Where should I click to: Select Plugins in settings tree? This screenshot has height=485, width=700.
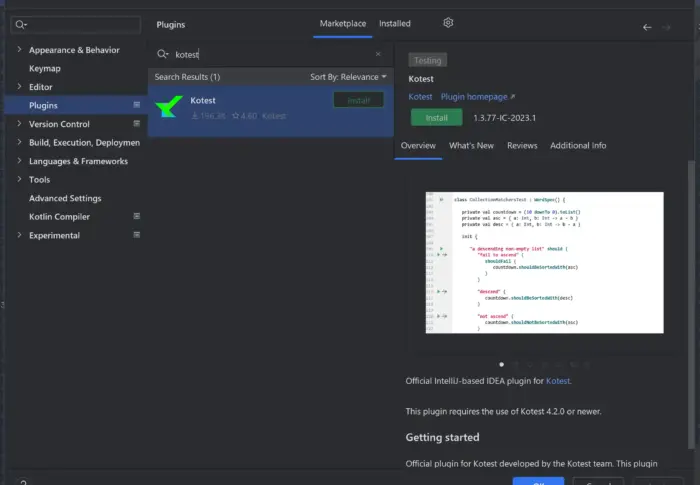click(76, 105)
